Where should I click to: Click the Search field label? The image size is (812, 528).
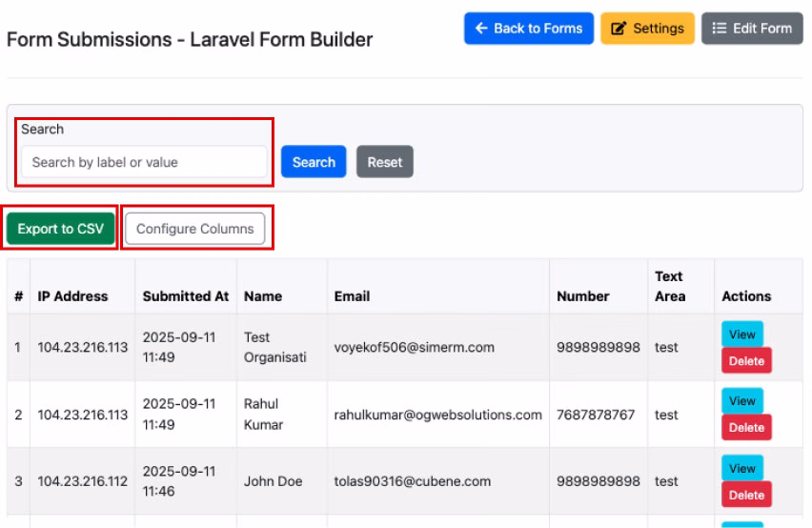(x=43, y=129)
